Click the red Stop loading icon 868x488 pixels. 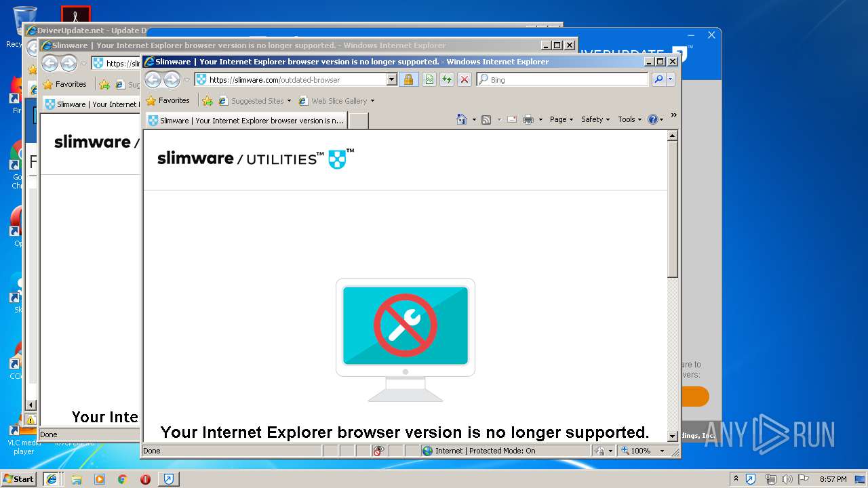(x=465, y=79)
